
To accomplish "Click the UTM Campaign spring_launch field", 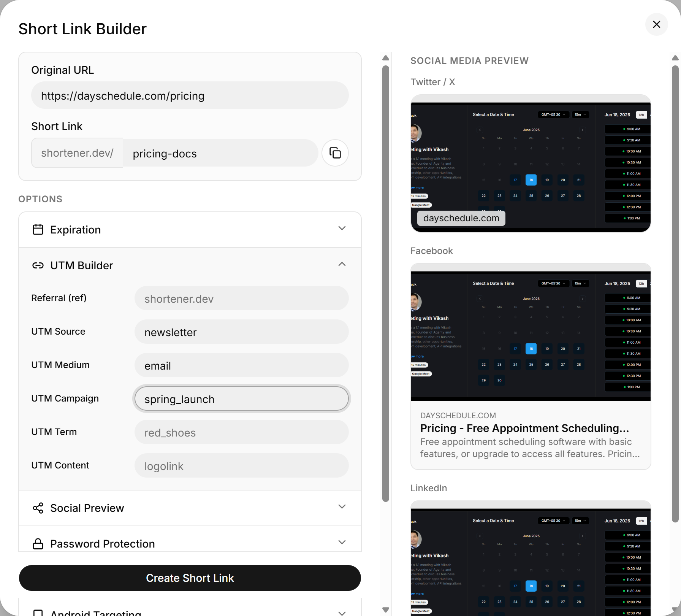I will 242,398.
